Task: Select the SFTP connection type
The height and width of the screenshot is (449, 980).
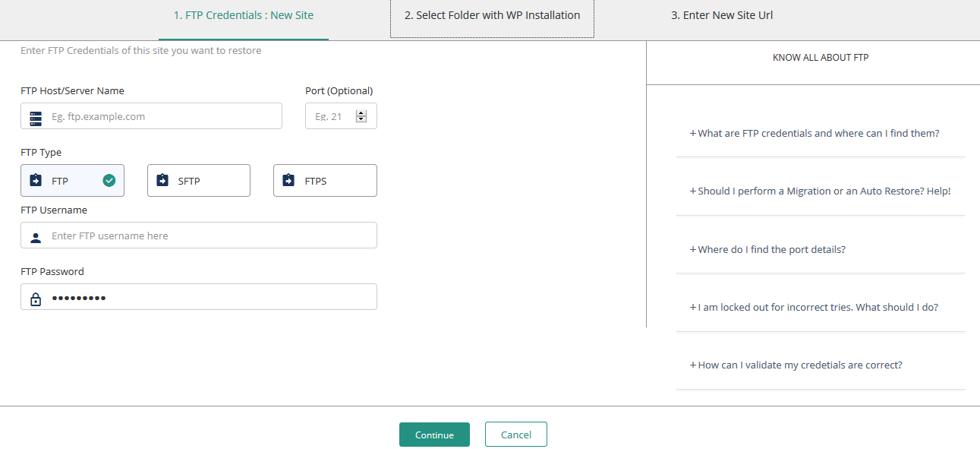Action: click(199, 181)
